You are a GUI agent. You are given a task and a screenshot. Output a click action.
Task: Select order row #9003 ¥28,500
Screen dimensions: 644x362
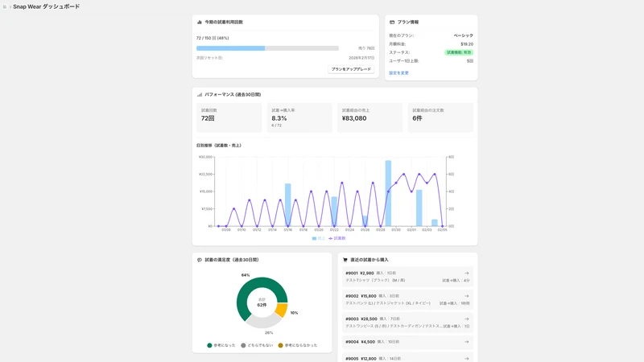pos(407,323)
